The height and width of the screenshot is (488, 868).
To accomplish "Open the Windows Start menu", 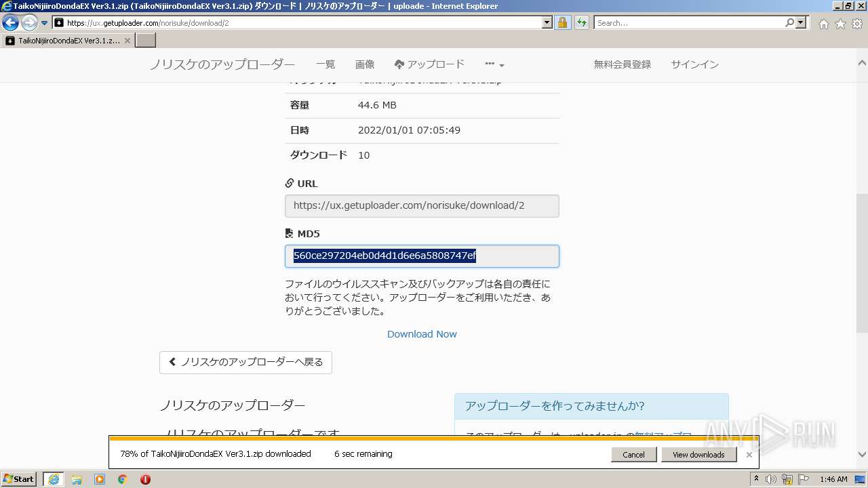I will 19,479.
